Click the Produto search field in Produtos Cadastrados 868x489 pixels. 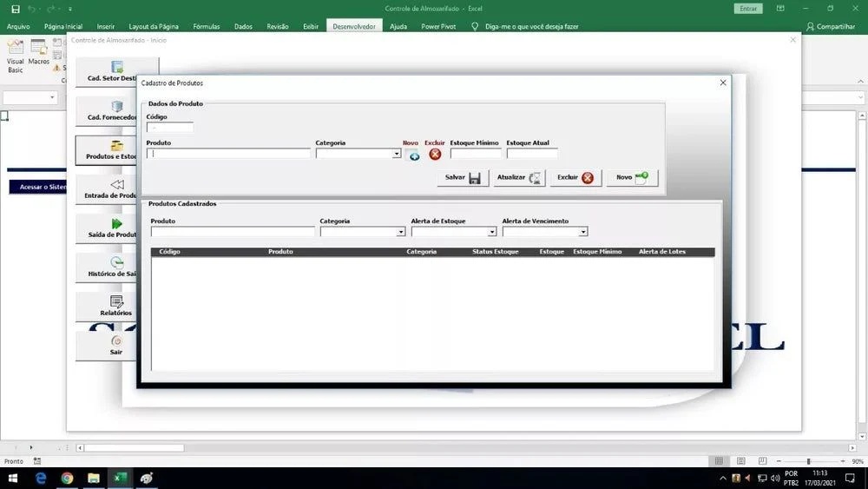233,232
